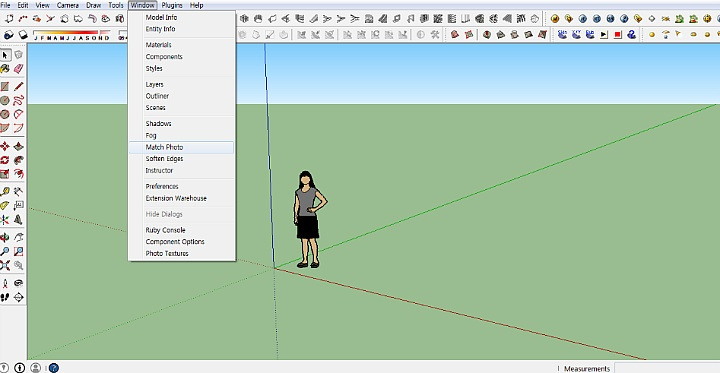Select the Zoom Window tool

click(18, 251)
